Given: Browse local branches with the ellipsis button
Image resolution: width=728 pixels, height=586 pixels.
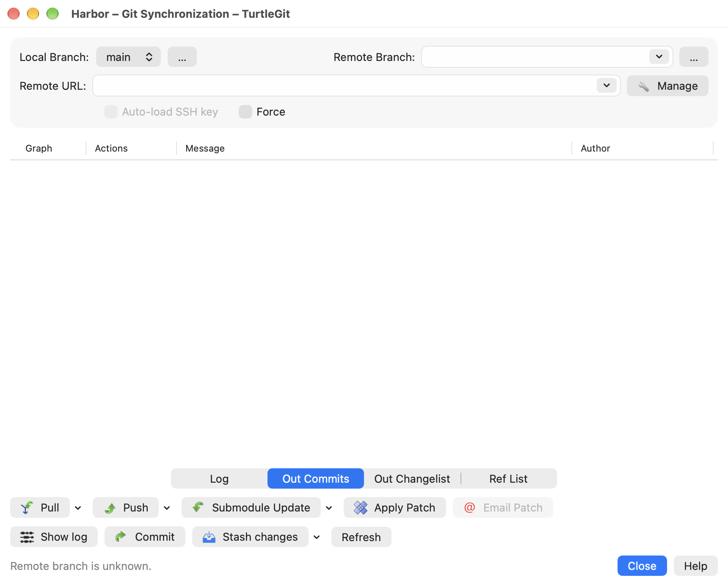Looking at the screenshot, I should (x=182, y=57).
